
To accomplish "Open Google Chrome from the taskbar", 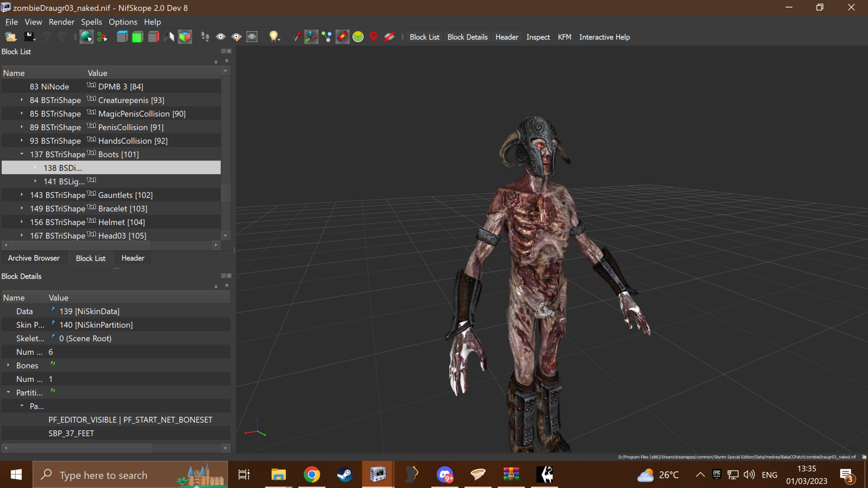I will [311, 474].
